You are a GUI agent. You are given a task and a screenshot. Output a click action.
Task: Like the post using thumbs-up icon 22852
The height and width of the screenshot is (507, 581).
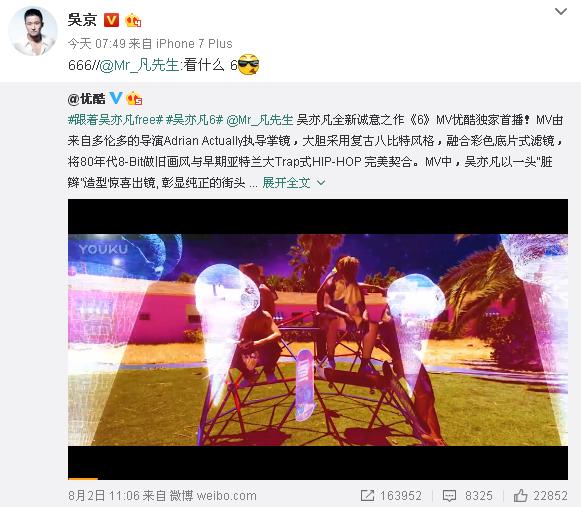click(520, 496)
